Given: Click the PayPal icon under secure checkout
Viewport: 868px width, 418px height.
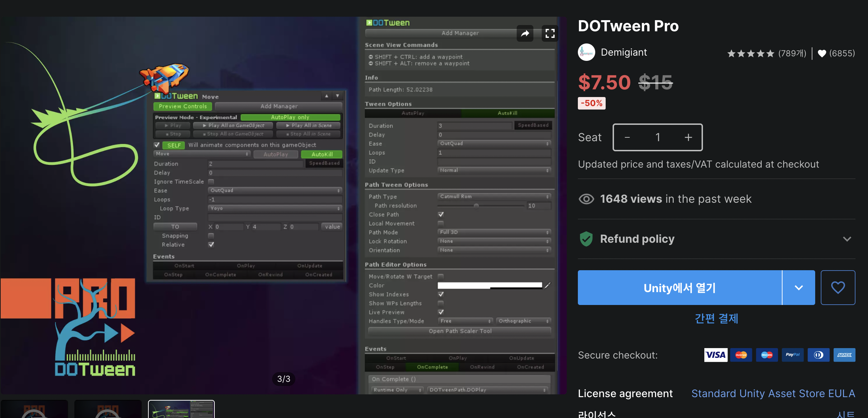Looking at the screenshot, I should coord(793,355).
